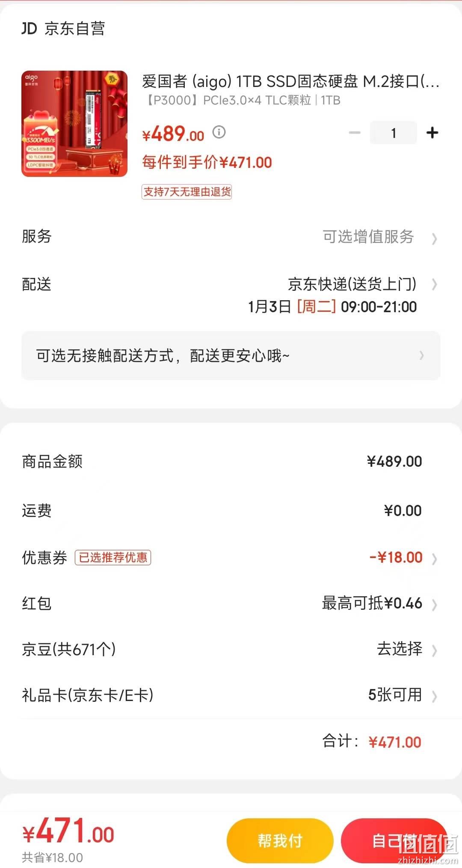Expand 配送 delivery options chevron
The image size is (462, 868).
pyautogui.click(x=435, y=284)
